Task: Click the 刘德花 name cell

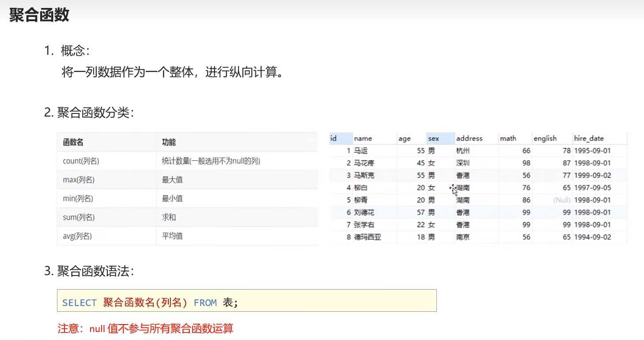Action: click(x=364, y=212)
